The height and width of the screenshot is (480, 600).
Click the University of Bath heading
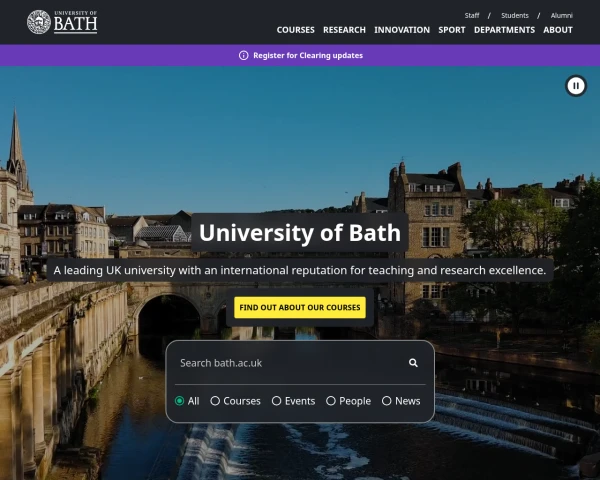(x=300, y=232)
